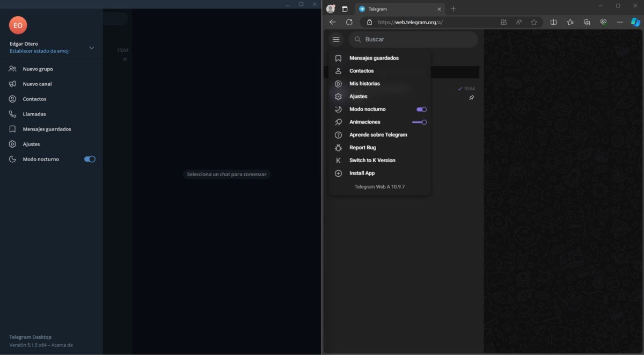This screenshot has width=644, height=355.
Task: Toggle Modo nocturno in the web menu
Action: (x=421, y=109)
